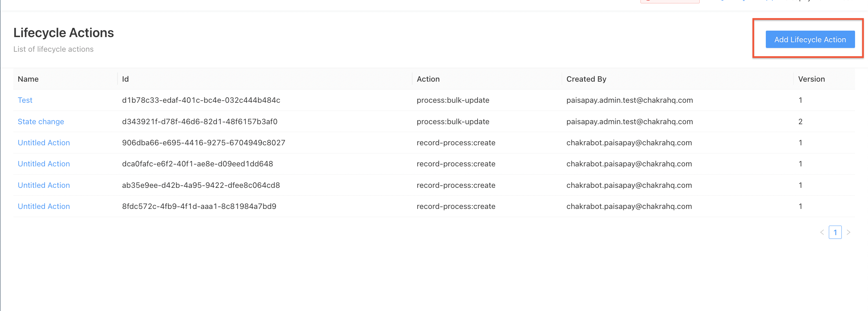868x311 pixels.
Task: Sort table by the Action column header
Action: (428, 79)
